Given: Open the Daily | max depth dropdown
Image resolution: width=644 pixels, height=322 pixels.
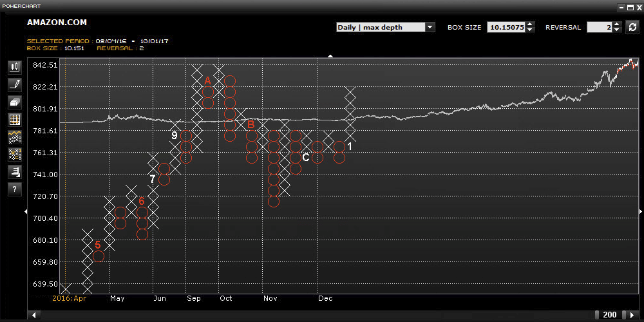Looking at the screenshot, I should (x=385, y=28).
